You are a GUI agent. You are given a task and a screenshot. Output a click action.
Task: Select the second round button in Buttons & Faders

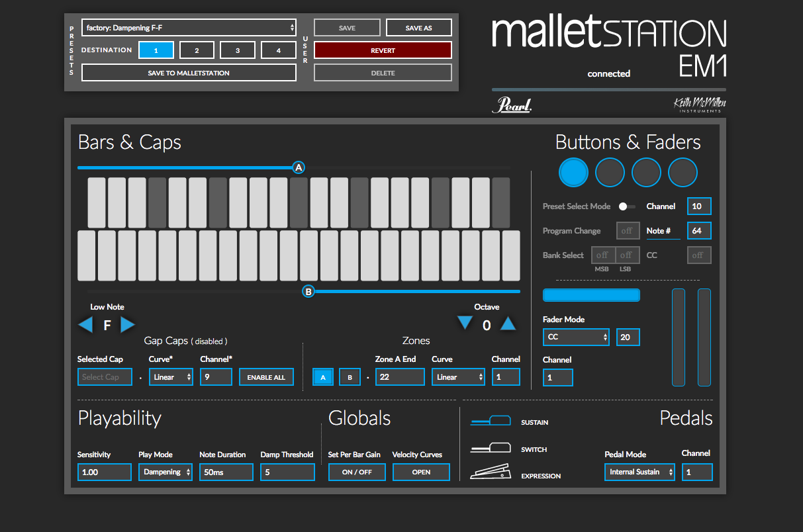pos(610,173)
